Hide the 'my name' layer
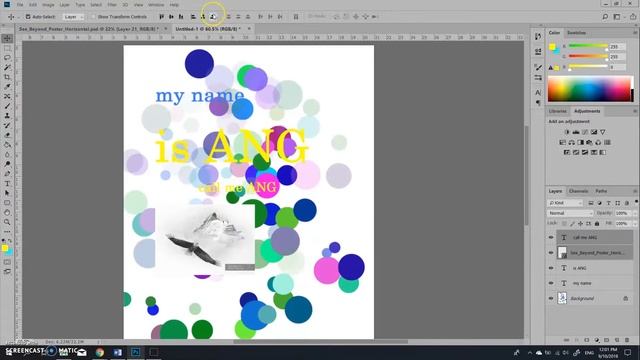This screenshot has height=360, width=640. point(551,283)
